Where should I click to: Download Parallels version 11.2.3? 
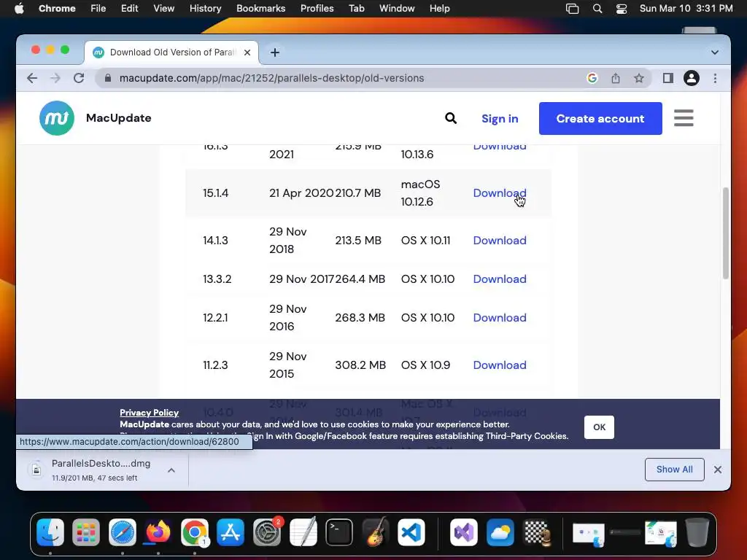500,365
